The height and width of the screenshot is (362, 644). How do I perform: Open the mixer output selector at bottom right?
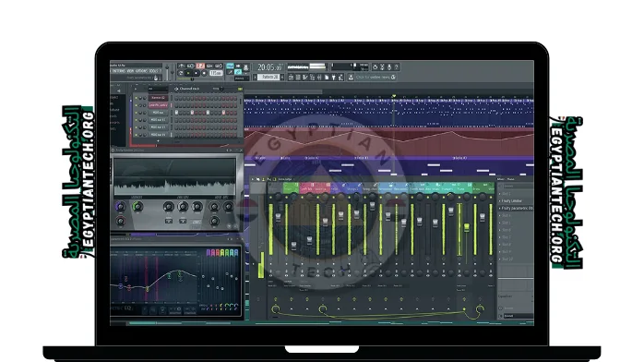(x=519, y=316)
